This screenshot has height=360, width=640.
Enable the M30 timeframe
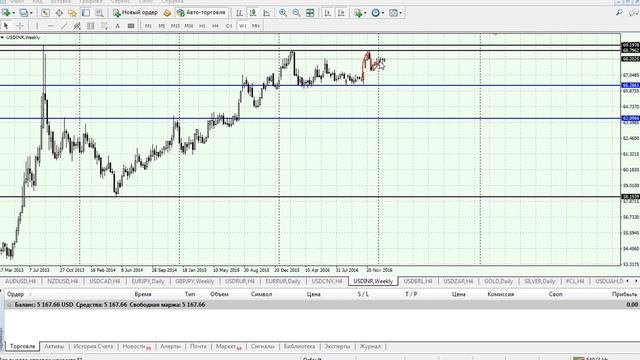coord(189,26)
